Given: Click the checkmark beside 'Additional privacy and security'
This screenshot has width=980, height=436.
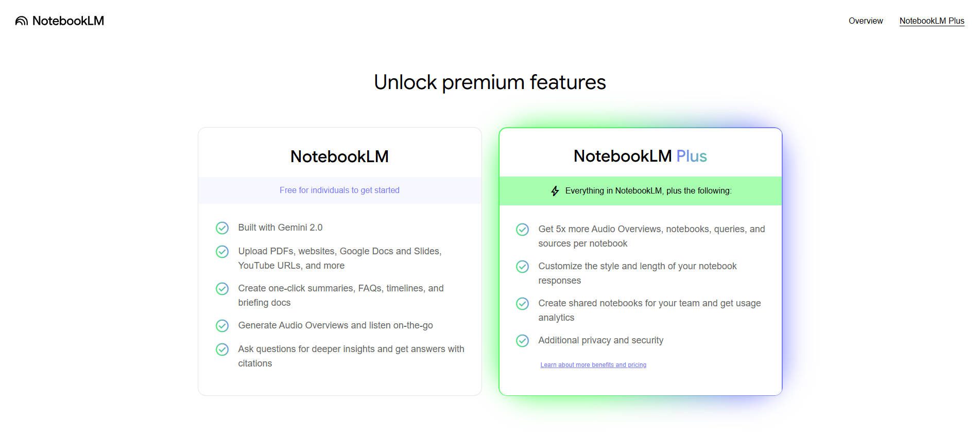Looking at the screenshot, I should click(522, 341).
